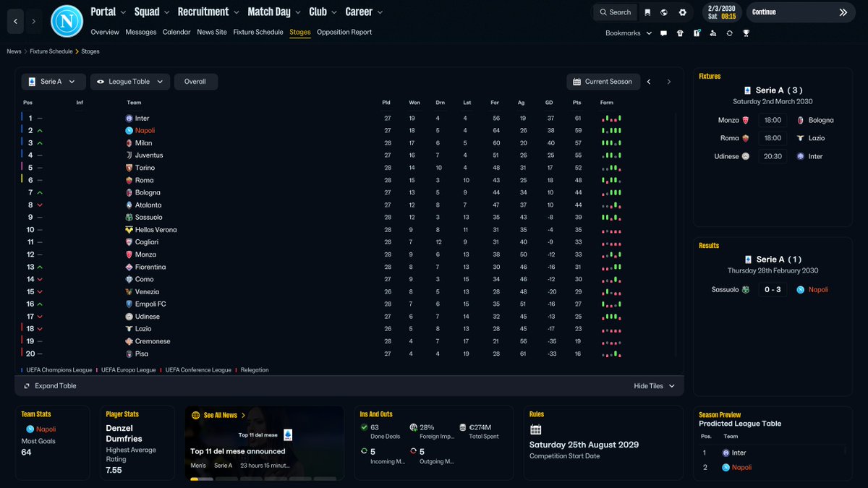The image size is (868, 488).
Task: Go back with the left arrow
Action: tap(16, 21)
